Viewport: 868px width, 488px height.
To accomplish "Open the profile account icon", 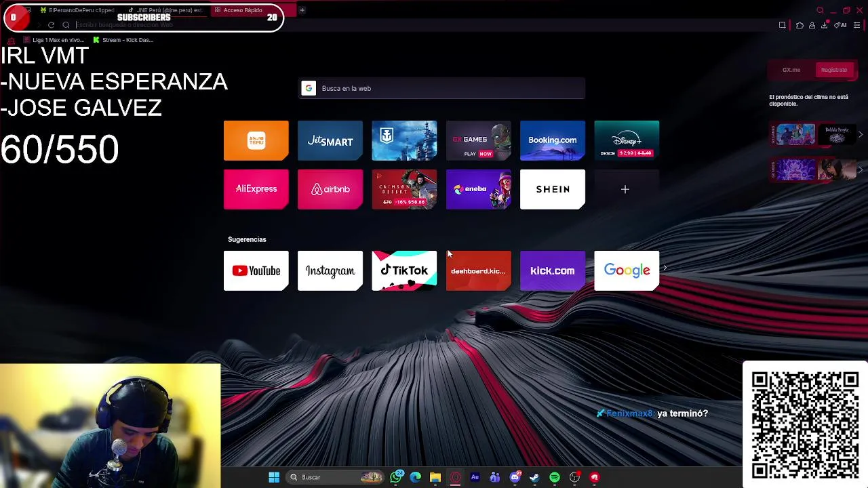I will pyautogui.click(x=812, y=25).
